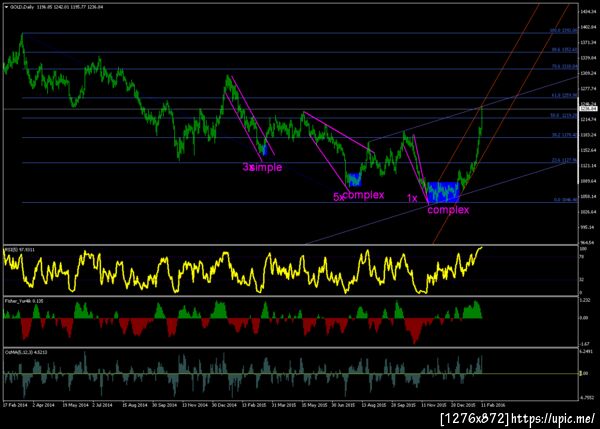The width and height of the screenshot is (600, 429).
Task: Click the Fisher_Yur4ik indicator label
Action: pos(24,301)
